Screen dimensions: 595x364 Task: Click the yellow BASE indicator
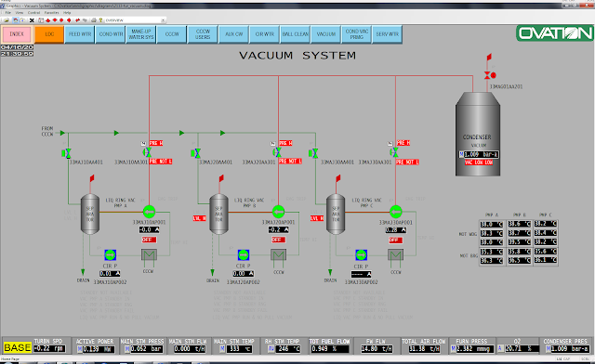point(18,347)
